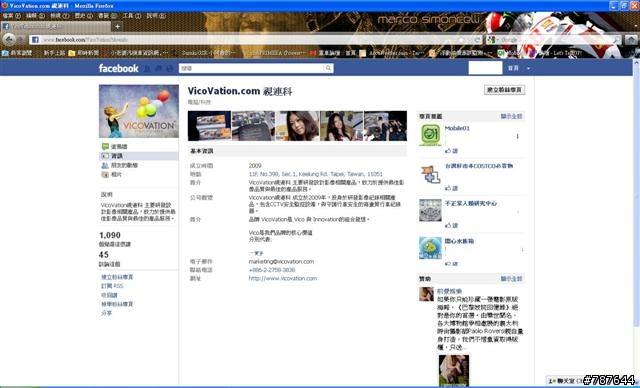Click the Firefox back arrow button
The height and width of the screenshot is (388, 640).
click(x=9, y=39)
